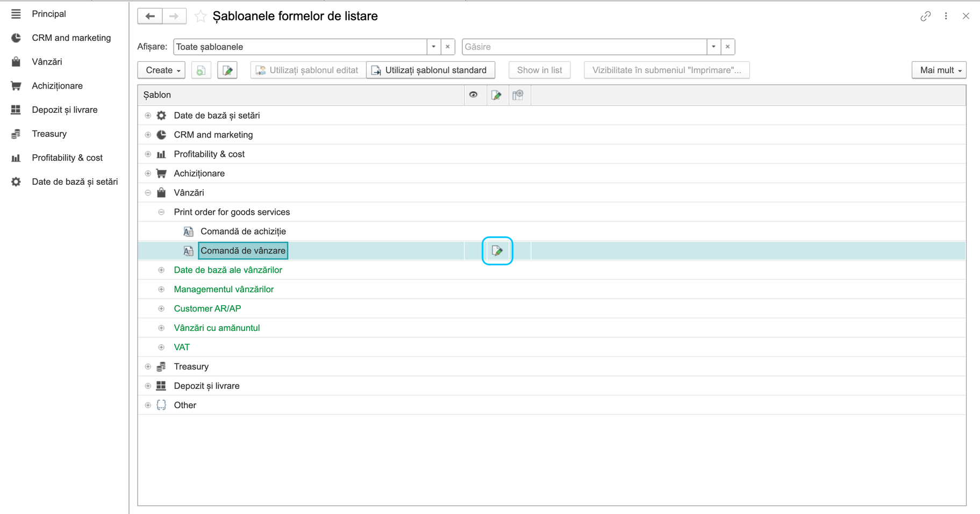Open Date de bază și setări in the sidebar
The width and height of the screenshot is (980, 514).
pyautogui.click(x=65, y=182)
